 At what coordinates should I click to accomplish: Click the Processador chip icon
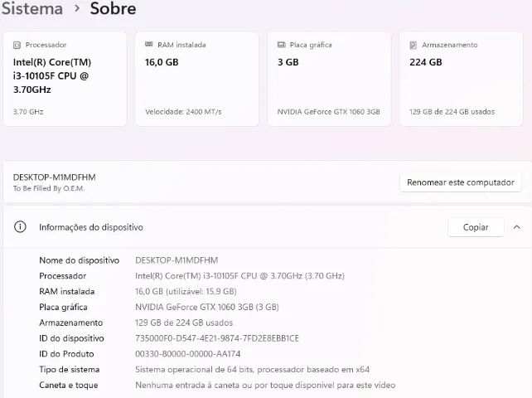(x=17, y=45)
